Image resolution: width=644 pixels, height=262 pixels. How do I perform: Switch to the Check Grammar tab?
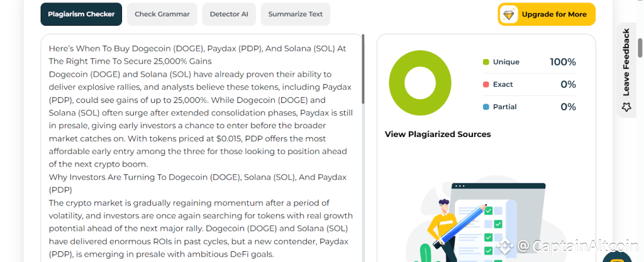coord(162,14)
